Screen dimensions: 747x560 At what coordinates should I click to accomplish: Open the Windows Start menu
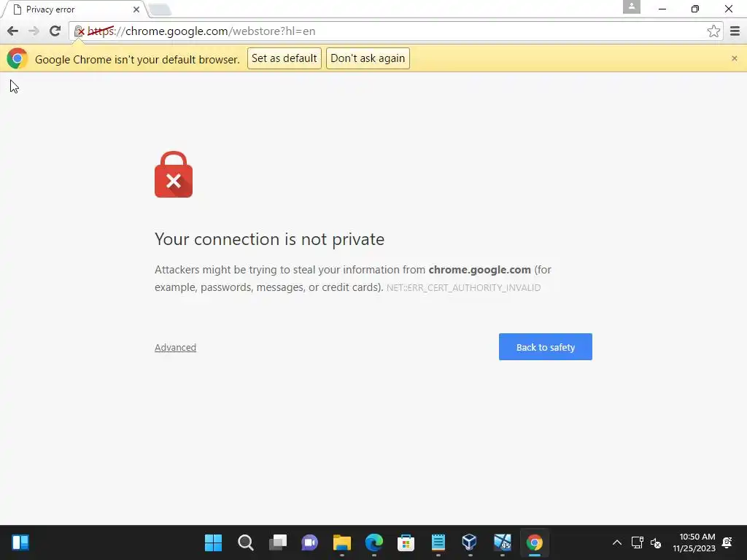click(213, 542)
